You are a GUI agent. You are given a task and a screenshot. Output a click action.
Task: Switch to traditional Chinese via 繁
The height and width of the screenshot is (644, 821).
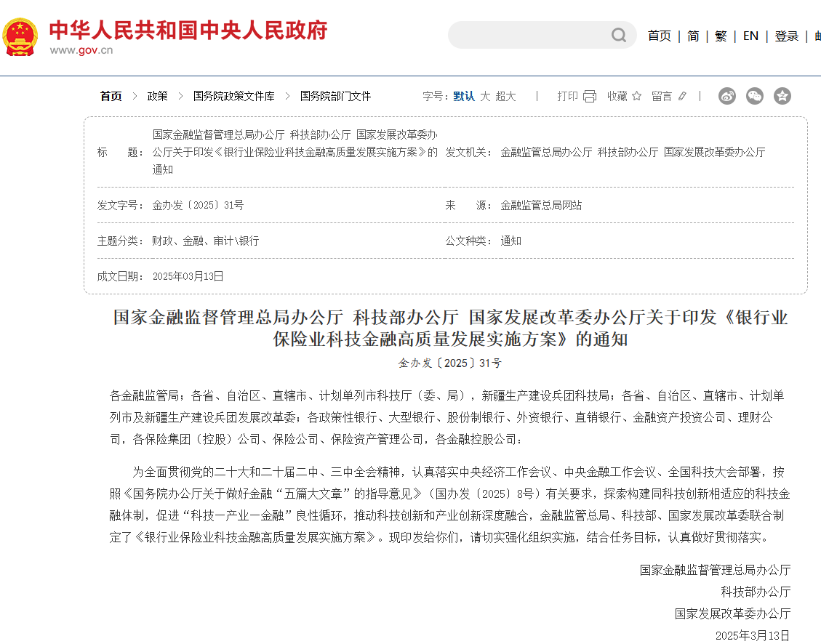[x=721, y=36]
